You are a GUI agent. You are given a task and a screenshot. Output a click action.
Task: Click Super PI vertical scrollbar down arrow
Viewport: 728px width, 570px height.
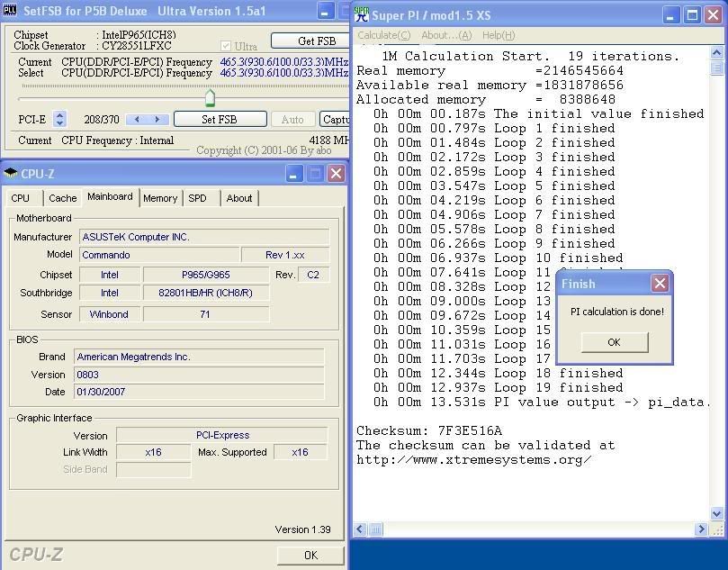point(717,513)
